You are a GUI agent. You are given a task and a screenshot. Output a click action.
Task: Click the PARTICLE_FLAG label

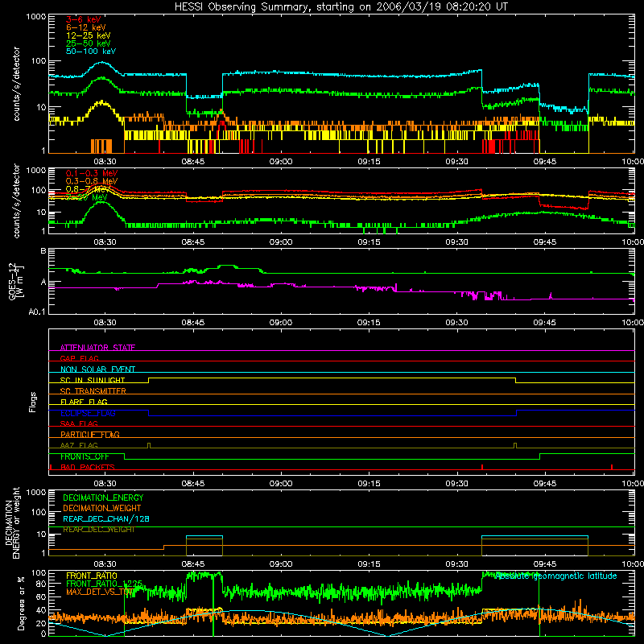click(90, 435)
